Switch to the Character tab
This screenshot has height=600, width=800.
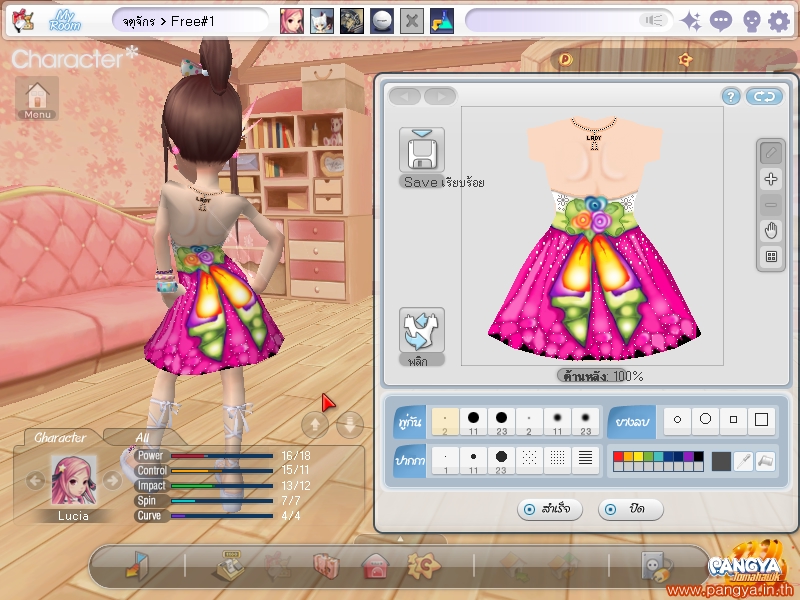point(60,437)
